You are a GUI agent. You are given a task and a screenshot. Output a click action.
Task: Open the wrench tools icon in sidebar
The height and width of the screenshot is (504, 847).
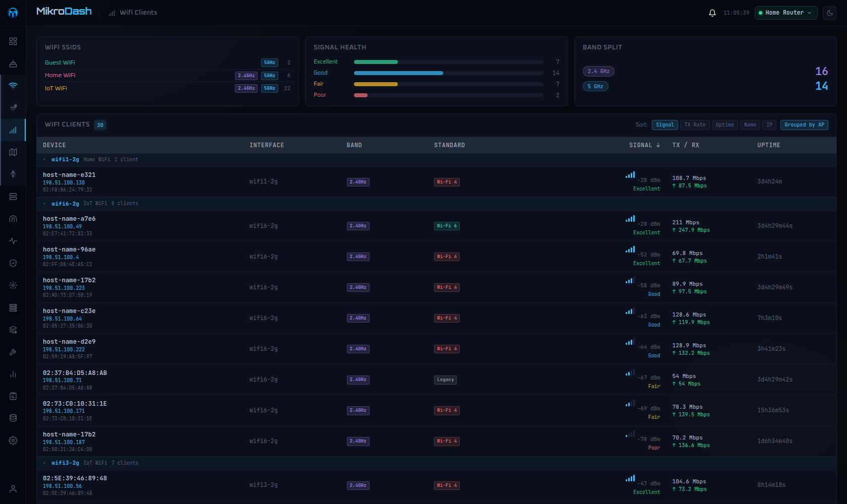pyautogui.click(x=13, y=352)
